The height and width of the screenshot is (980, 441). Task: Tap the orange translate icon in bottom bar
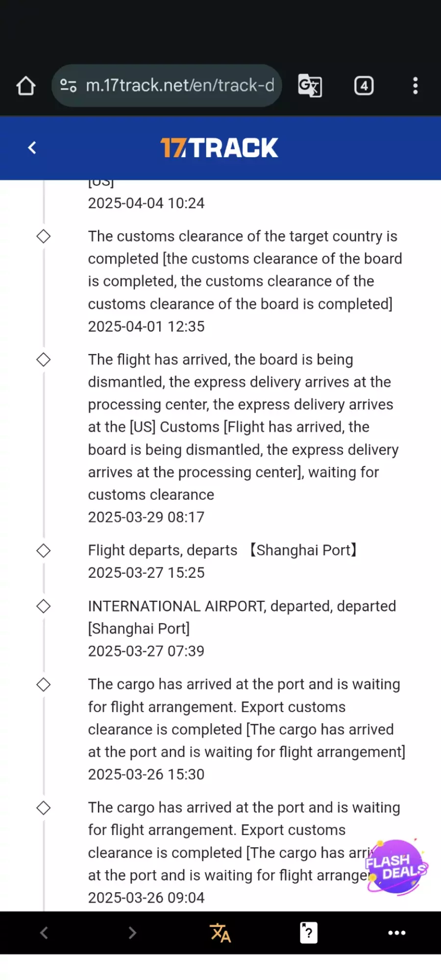point(220,932)
